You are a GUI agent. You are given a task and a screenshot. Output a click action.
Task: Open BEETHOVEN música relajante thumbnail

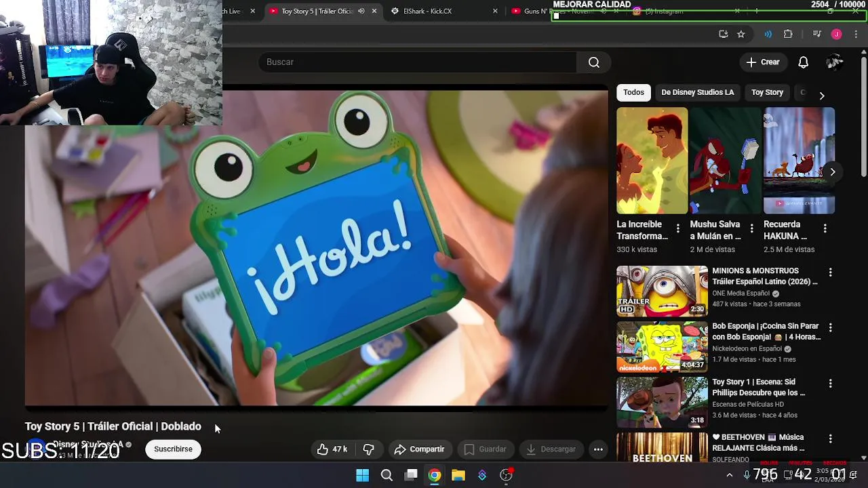click(x=662, y=447)
